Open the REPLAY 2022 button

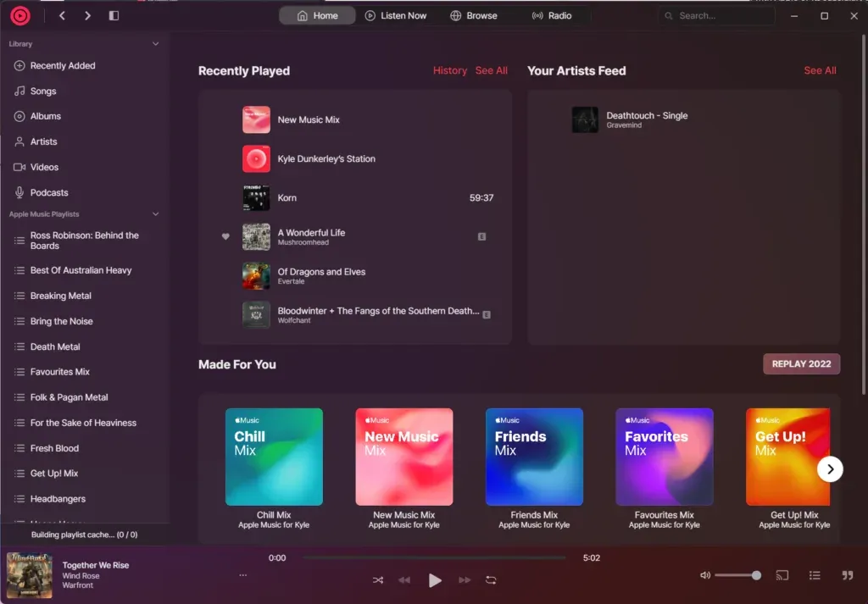click(802, 364)
